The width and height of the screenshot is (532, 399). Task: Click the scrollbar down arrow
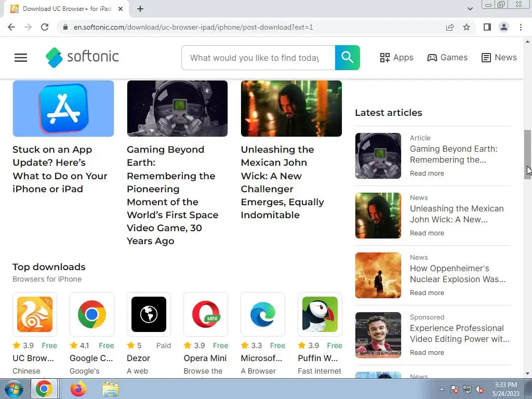point(527,374)
